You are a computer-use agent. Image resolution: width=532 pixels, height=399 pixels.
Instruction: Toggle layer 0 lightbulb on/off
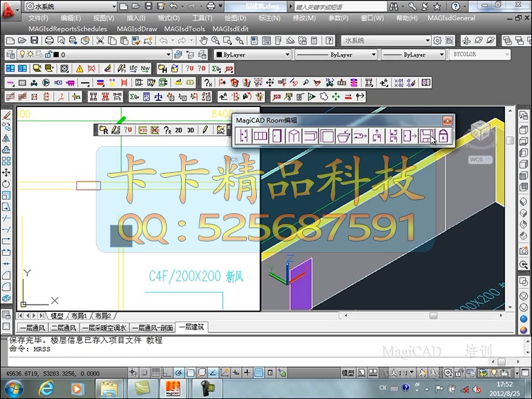coord(22,55)
